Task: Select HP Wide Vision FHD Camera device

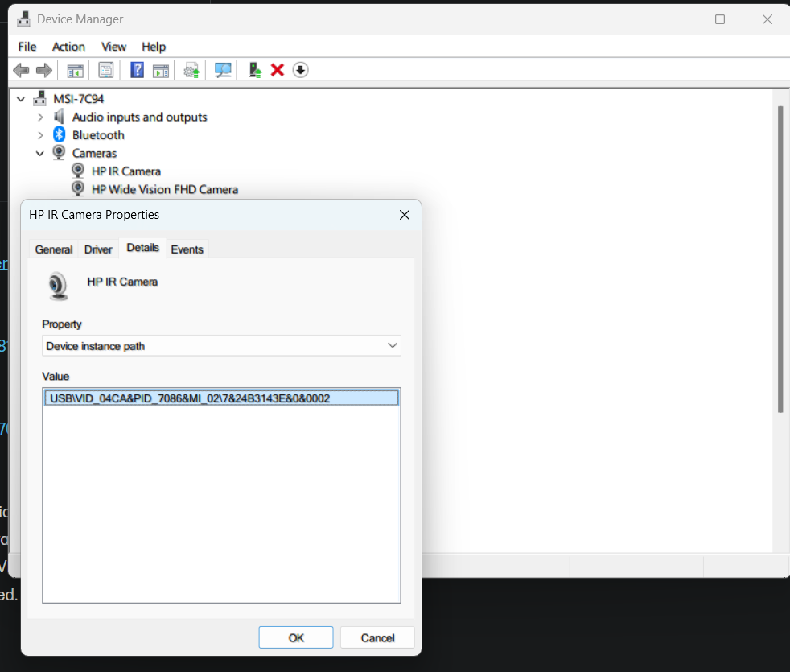Action: coord(164,190)
